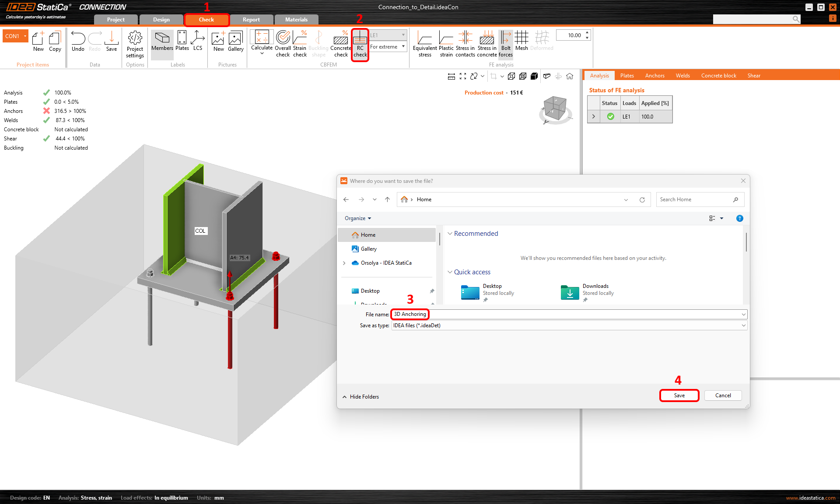Switch to the Report tab
840x504 pixels.
point(251,20)
